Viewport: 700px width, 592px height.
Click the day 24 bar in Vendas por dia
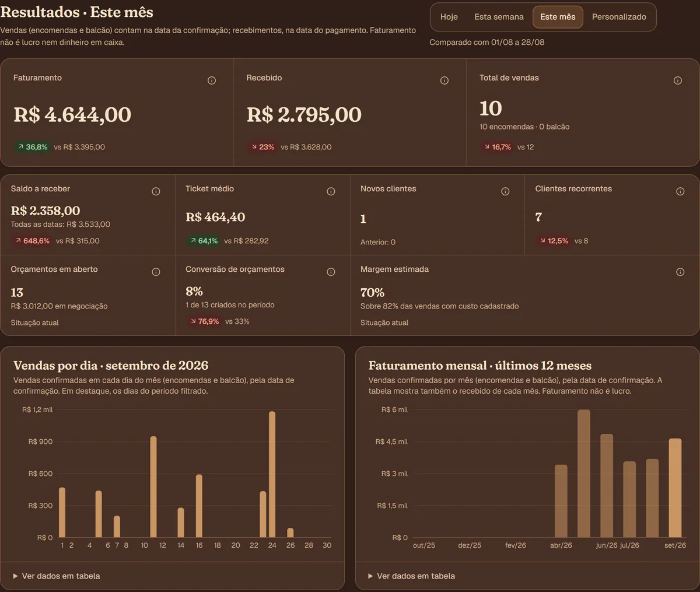[x=272, y=474]
